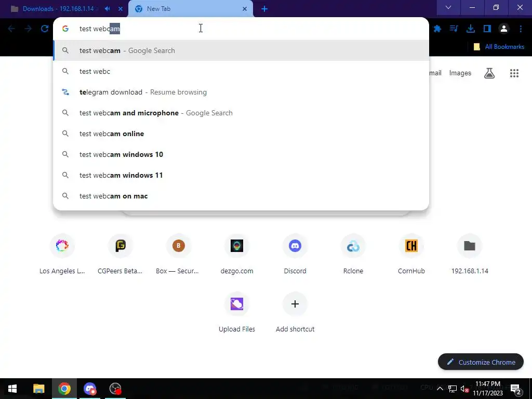The image size is (532, 399).
Task: Open a new tab with the plus button
Action: point(264,9)
